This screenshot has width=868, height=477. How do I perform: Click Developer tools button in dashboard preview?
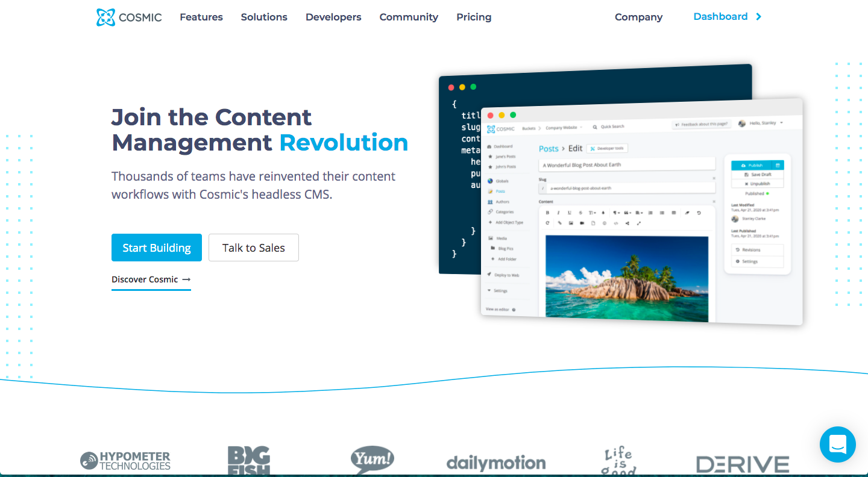(607, 148)
